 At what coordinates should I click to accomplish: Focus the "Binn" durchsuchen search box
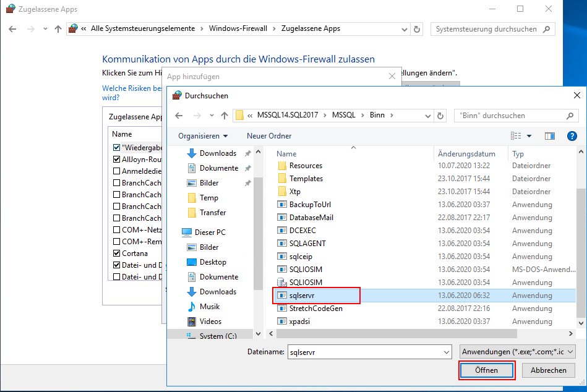click(x=516, y=116)
